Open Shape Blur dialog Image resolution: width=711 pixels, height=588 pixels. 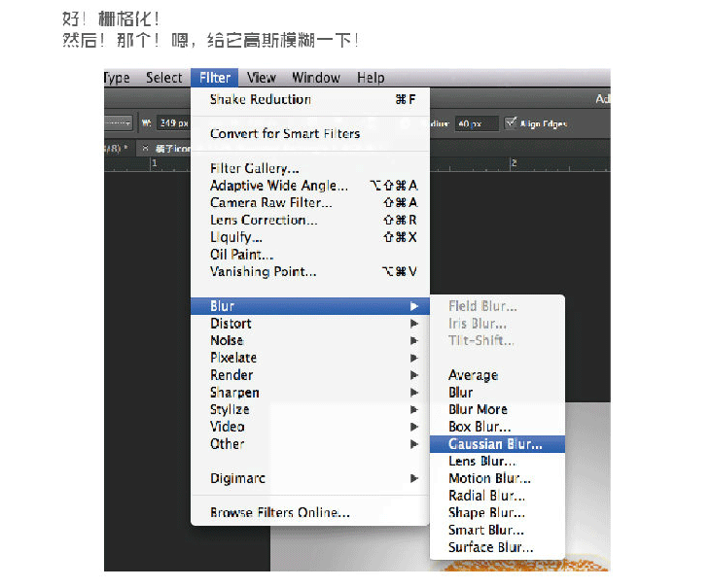(497, 513)
